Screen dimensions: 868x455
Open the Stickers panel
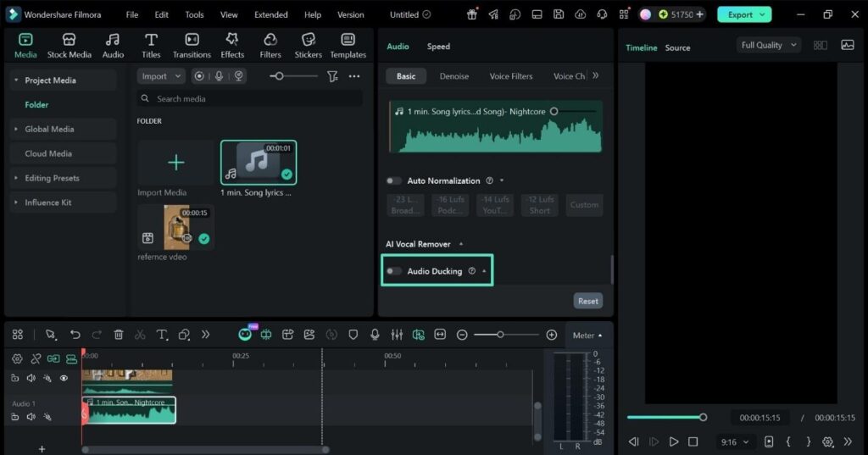click(x=308, y=46)
